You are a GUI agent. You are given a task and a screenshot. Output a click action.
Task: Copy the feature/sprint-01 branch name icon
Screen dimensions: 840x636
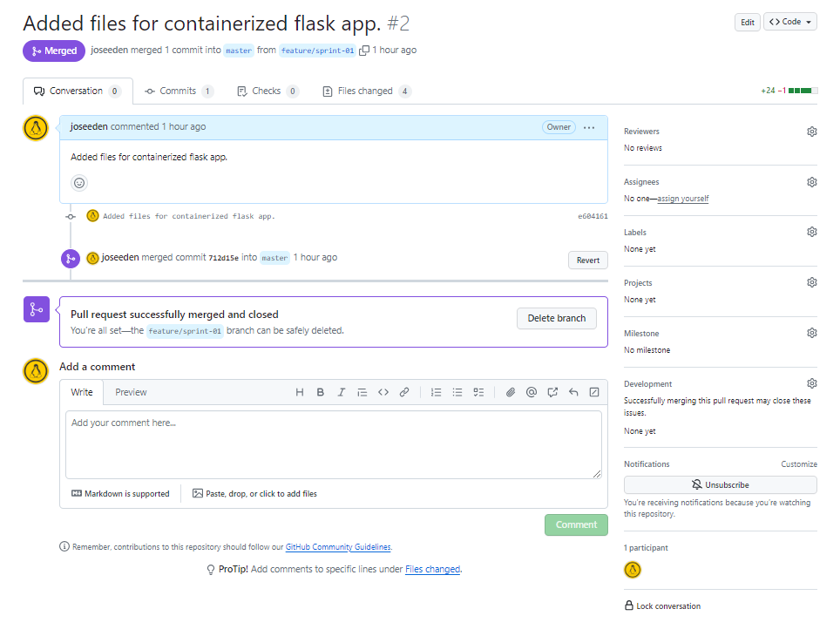[x=364, y=51]
